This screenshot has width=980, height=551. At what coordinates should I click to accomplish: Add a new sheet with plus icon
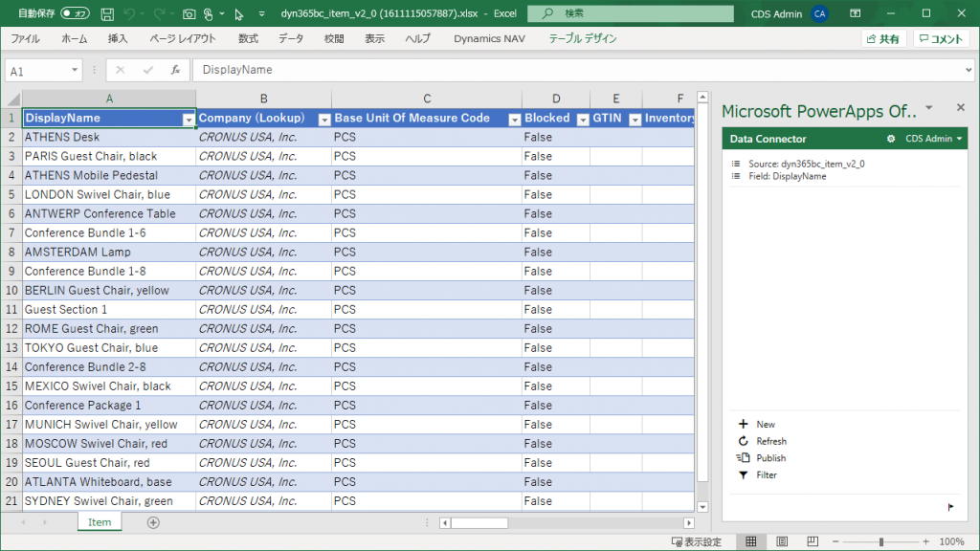coord(153,522)
